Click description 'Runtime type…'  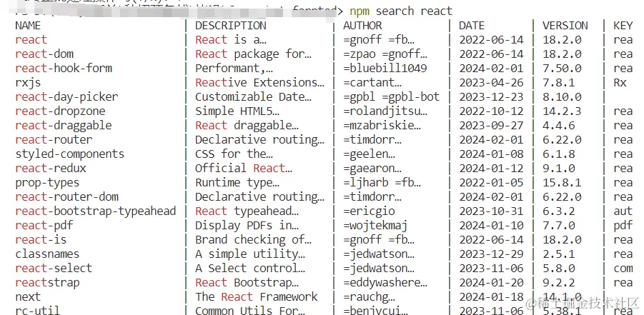click(x=237, y=182)
